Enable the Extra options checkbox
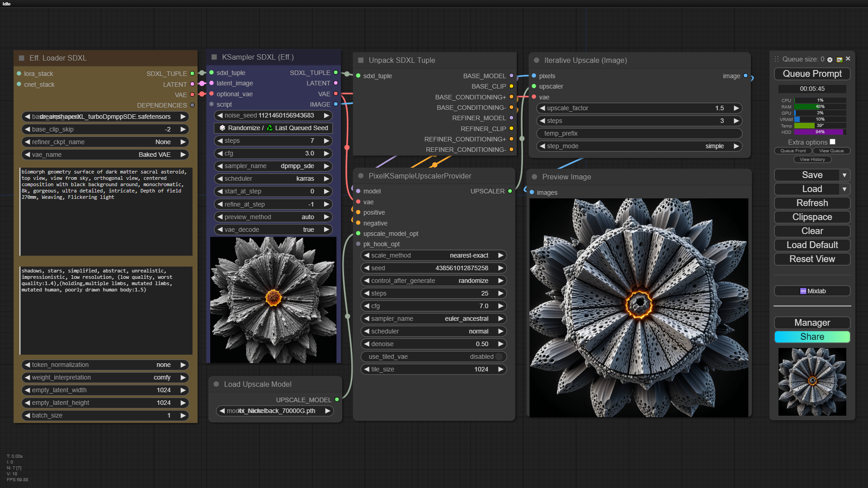 832,142
